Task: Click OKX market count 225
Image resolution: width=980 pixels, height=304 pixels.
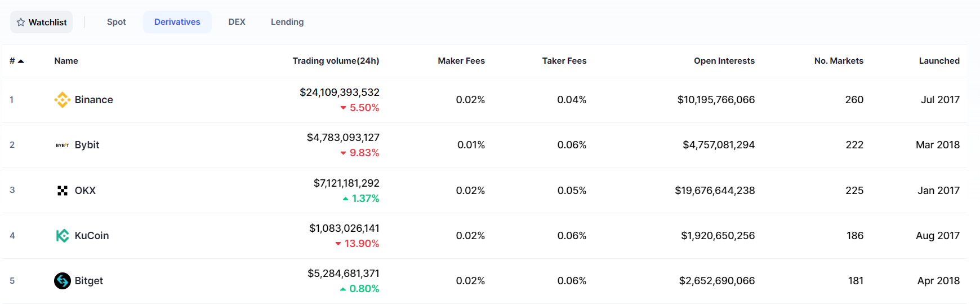Action: (854, 191)
